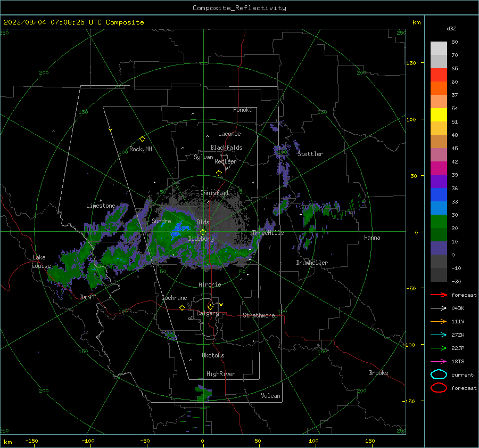Click the dBZ heading above the color scale
The height and width of the screenshot is (448, 479).
[451, 29]
